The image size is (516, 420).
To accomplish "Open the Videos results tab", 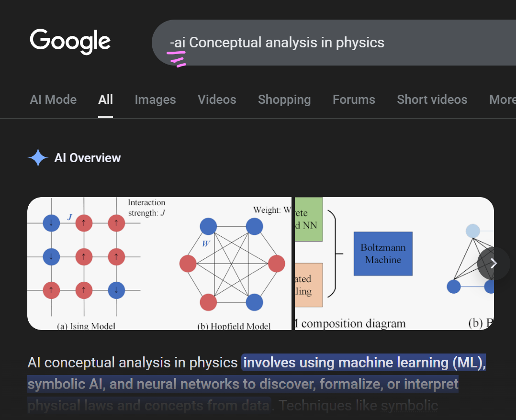I will [217, 99].
